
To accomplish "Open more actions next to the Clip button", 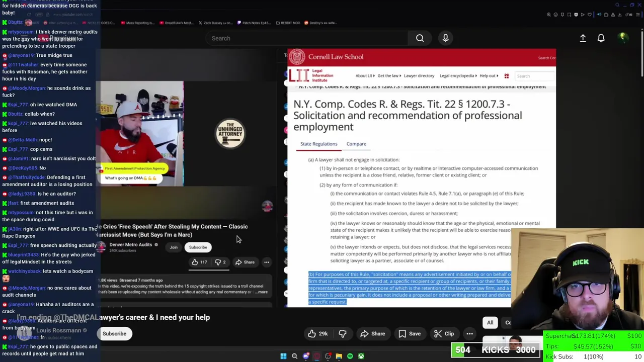I will click(x=469, y=334).
